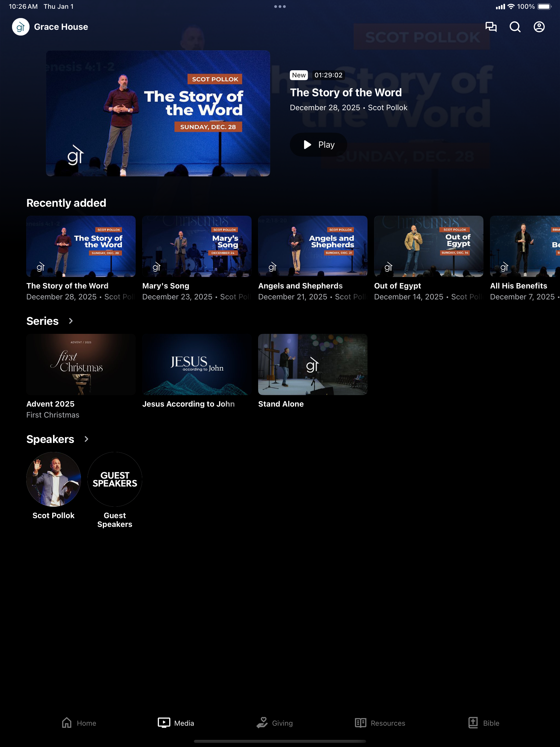The width and height of the screenshot is (560, 747).
Task: Tap the Mary's Song title text
Action: pyautogui.click(x=166, y=286)
